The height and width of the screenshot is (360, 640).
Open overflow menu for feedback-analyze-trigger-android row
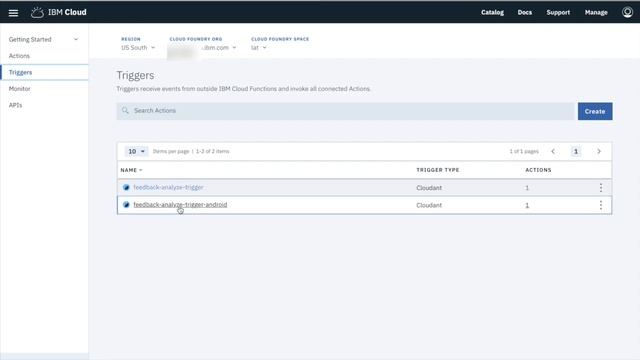tap(601, 205)
